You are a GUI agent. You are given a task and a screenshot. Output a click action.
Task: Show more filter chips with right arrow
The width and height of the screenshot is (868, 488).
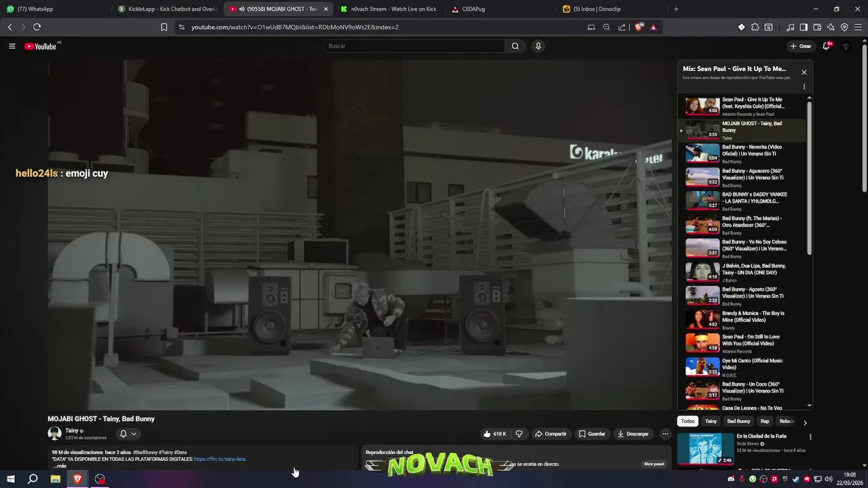point(805,422)
